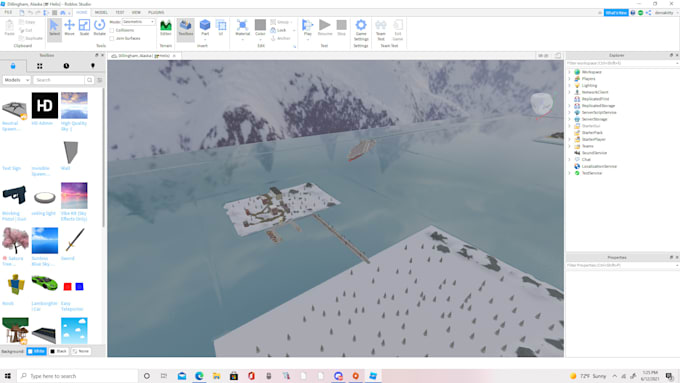
Task: Select the Scale tool
Action: tap(84, 28)
